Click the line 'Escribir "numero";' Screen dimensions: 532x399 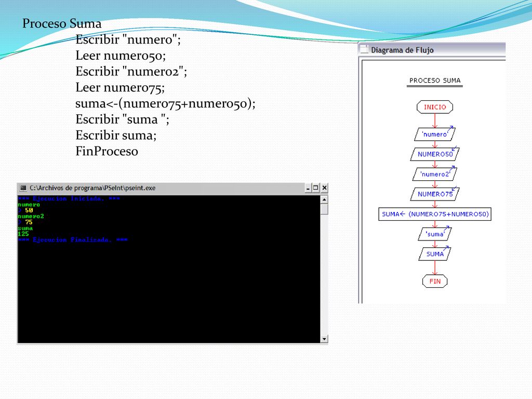coord(128,39)
